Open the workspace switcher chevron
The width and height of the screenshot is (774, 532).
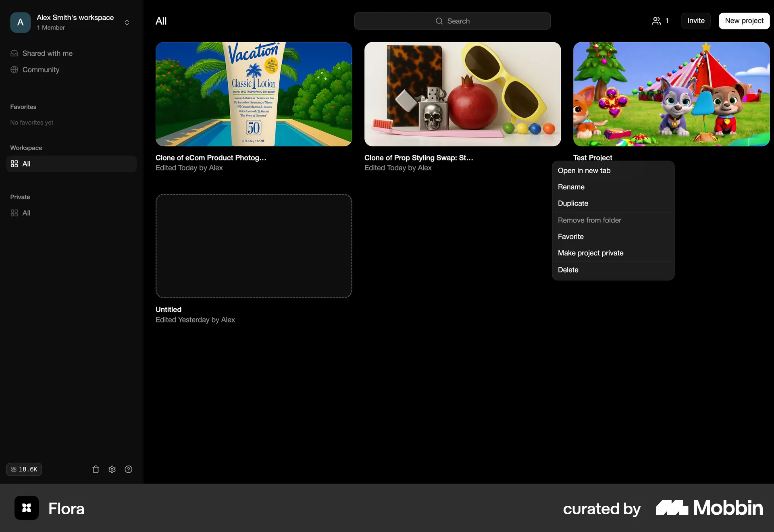click(x=127, y=22)
